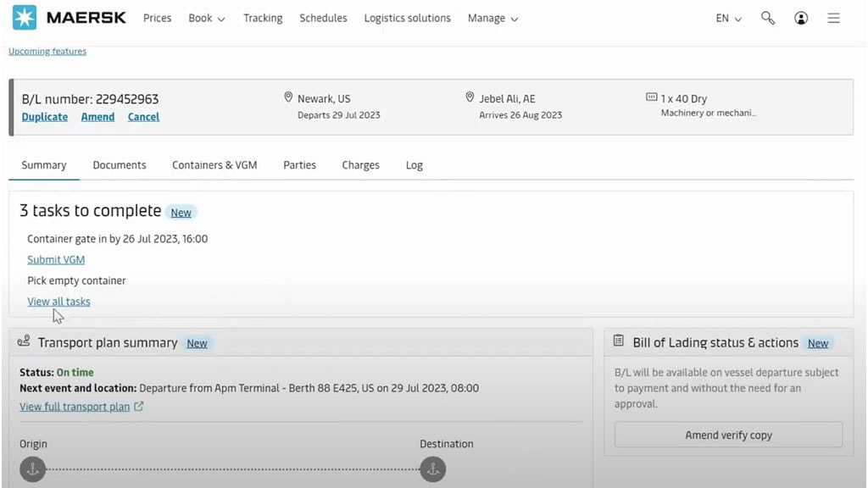
Task: Click the Maersk star logo
Action: point(25,17)
